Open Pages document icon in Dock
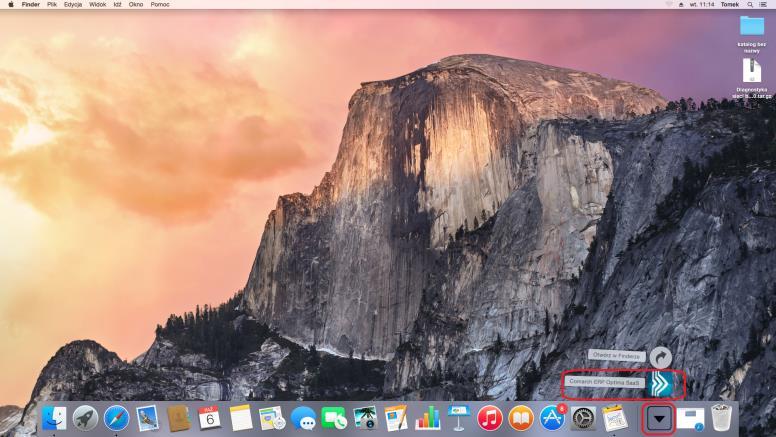The image size is (776, 437). coord(396,418)
